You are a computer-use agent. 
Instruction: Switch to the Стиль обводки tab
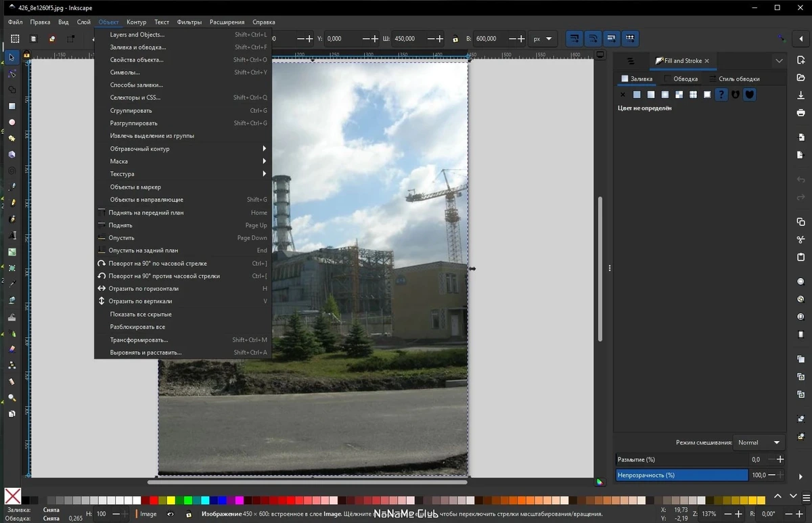click(x=734, y=78)
